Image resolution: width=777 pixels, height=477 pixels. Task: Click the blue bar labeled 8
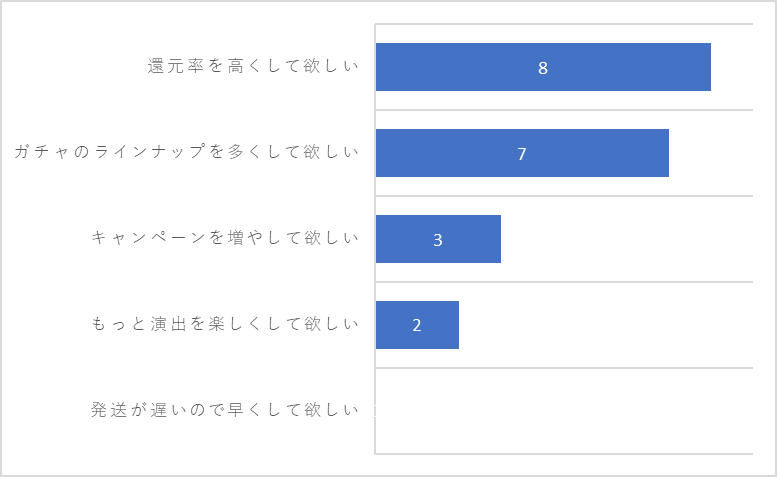543,67
